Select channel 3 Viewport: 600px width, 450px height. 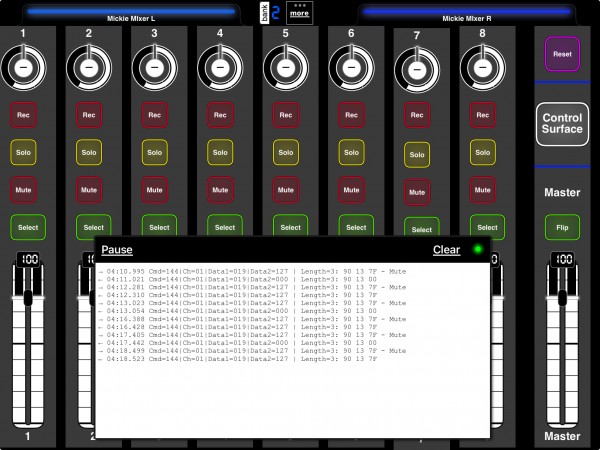159,227
